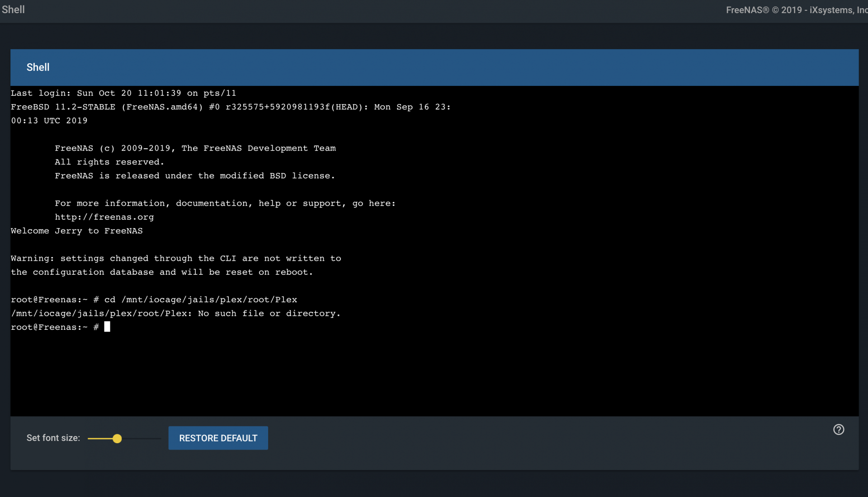Click the 'FreeBSD 11.2-STABLE' version line

click(x=231, y=107)
